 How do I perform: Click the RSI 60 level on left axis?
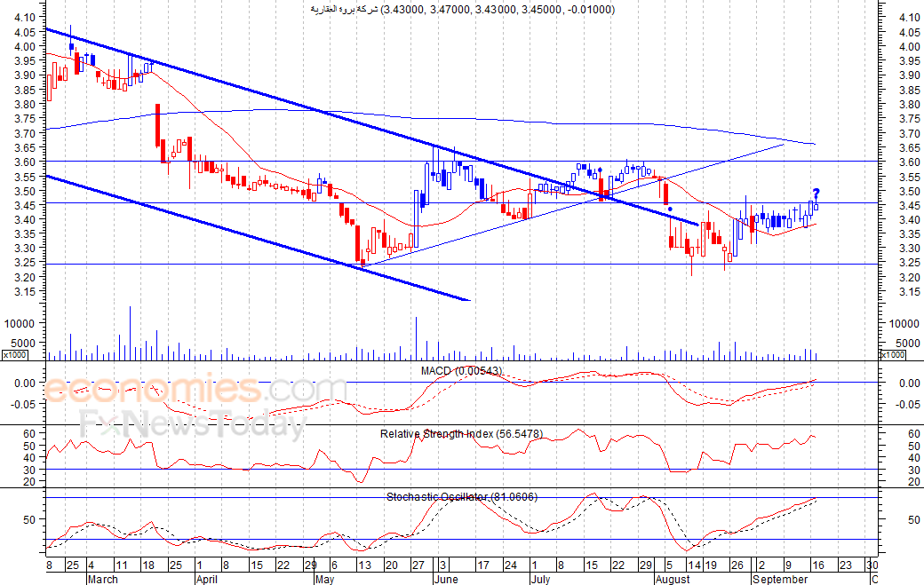[29, 434]
